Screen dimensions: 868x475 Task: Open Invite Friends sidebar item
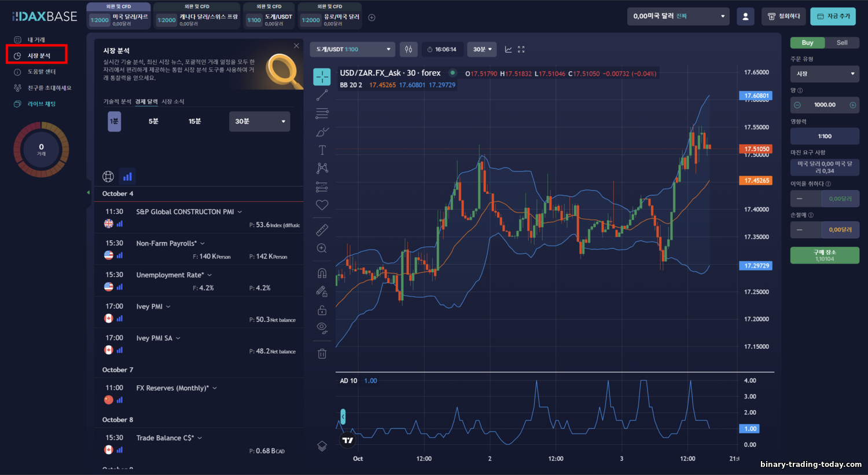[x=49, y=88]
